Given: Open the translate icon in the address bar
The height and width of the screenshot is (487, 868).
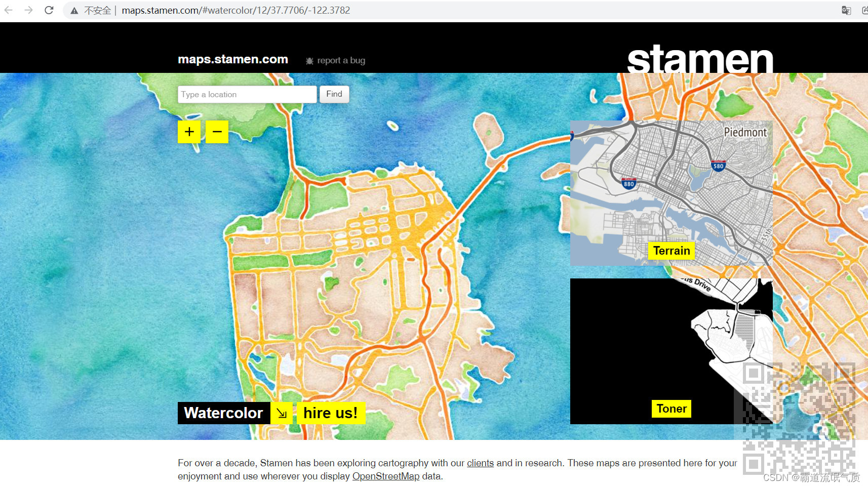Looking at the screenshot, I should tap(846, 10).
